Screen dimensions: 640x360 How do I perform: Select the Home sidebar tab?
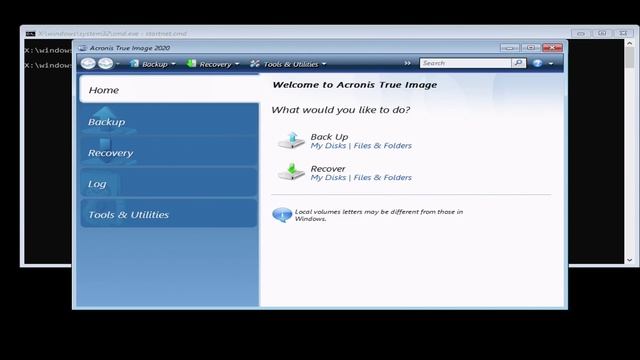pyautogui.click(x=169, y=89)
